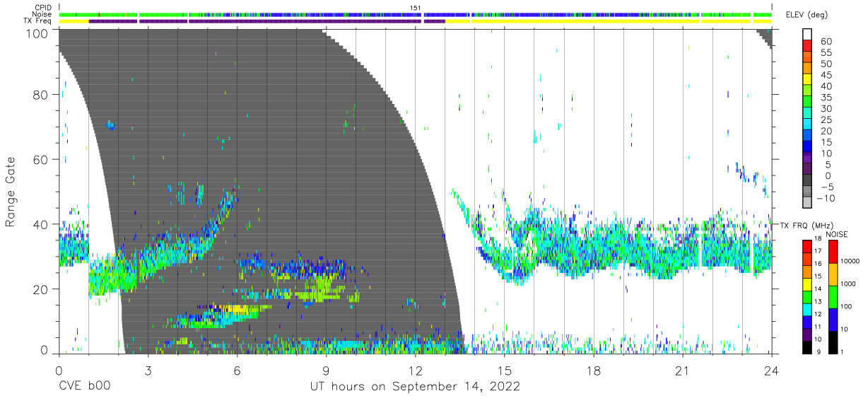Click the Noise strip bar above the plot

pos(416,14)
